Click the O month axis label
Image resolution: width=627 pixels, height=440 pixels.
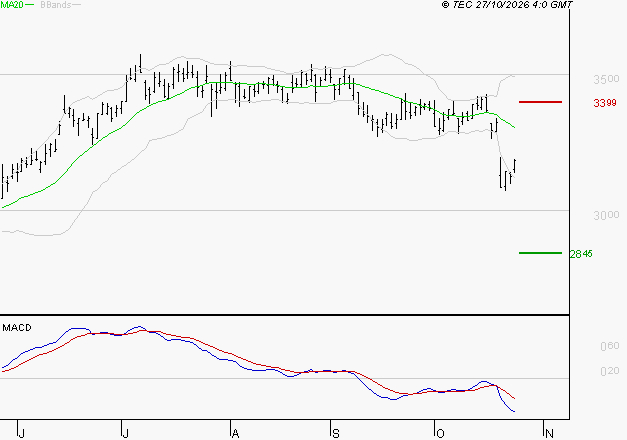pos(440,433)
